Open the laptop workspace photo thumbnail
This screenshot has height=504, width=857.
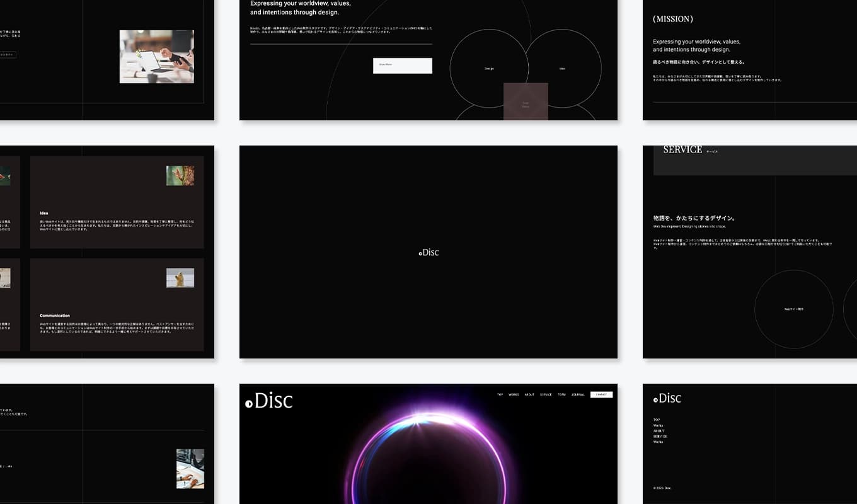[156, 56]
